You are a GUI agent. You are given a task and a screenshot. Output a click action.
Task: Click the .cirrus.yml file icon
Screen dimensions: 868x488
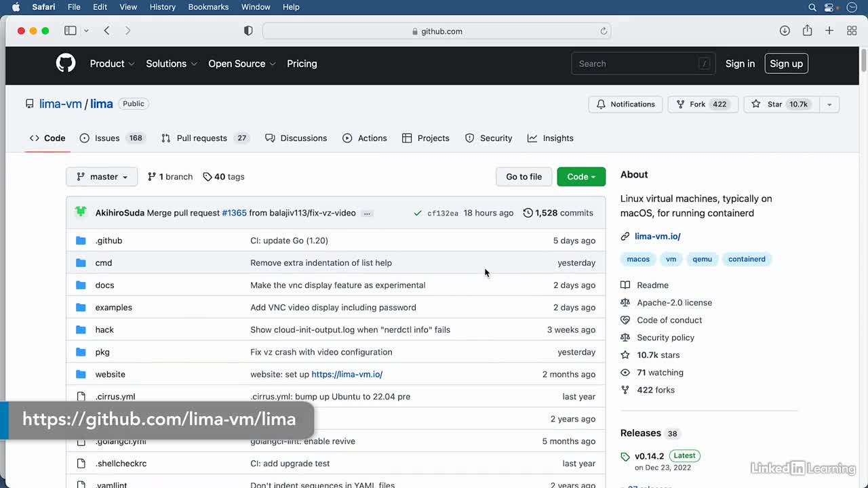81,396
